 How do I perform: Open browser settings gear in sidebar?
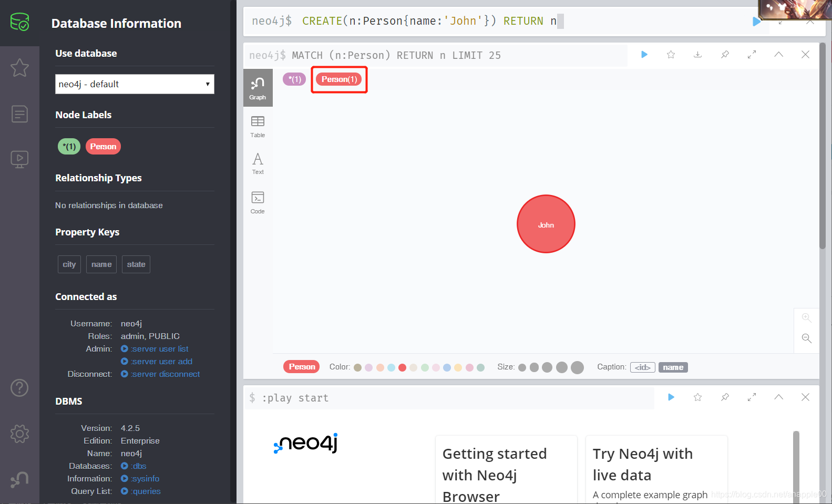tap(19, 434)
